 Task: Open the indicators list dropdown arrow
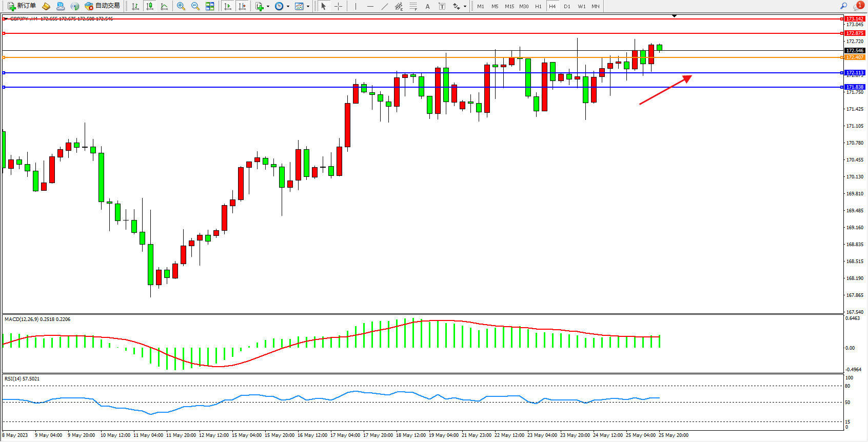point(268,7)
